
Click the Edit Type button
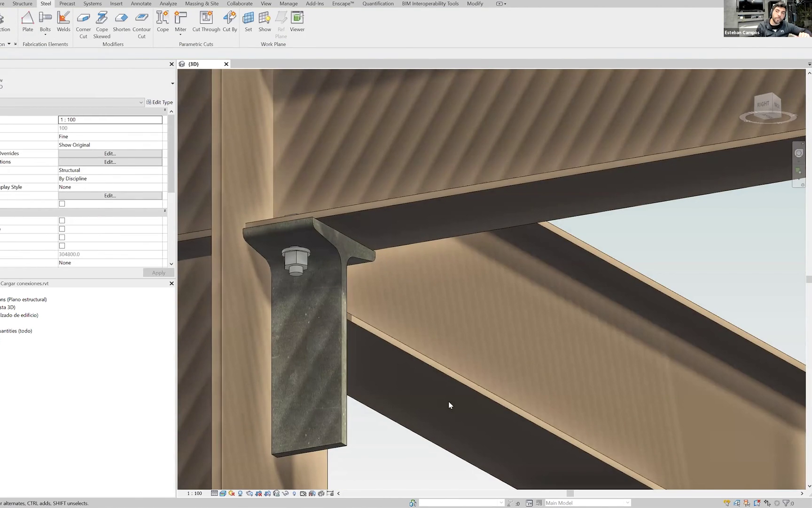(x=160, y=102)
